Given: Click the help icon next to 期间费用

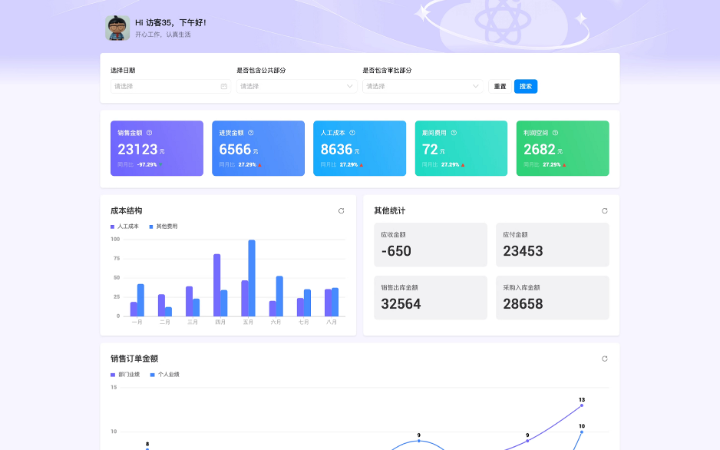Looking at the screenshot, I should point(454,133).
